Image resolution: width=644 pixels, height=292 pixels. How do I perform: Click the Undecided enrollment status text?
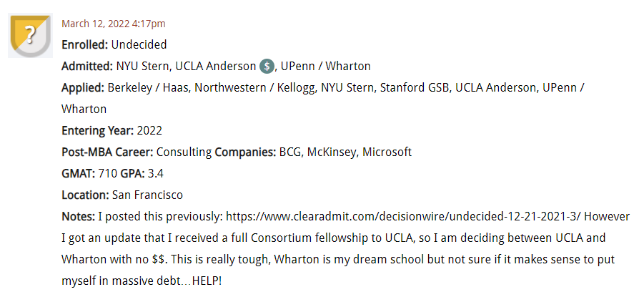[x=139, y=45]
